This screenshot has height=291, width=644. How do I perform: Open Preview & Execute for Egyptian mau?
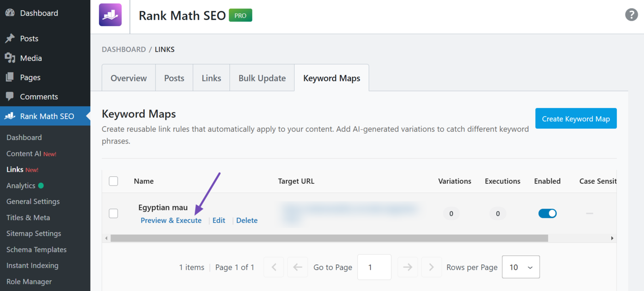coord(171,220)
